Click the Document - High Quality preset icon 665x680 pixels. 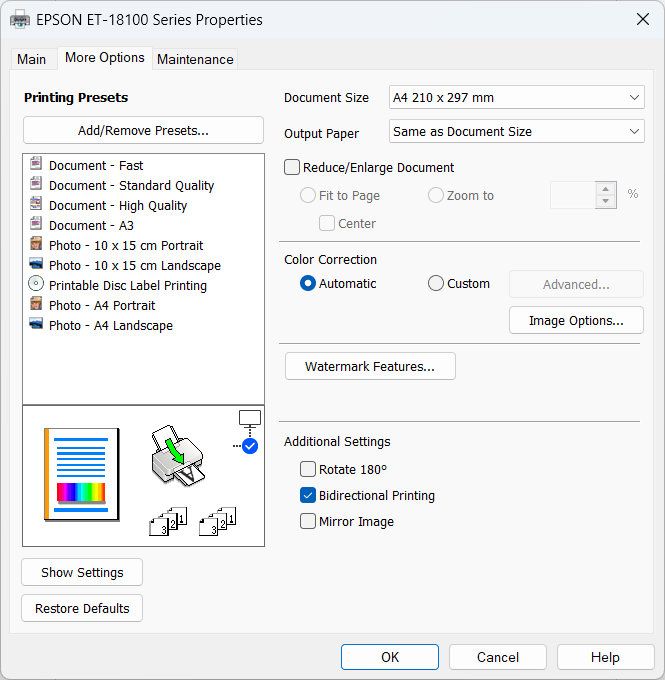(36, 203)
